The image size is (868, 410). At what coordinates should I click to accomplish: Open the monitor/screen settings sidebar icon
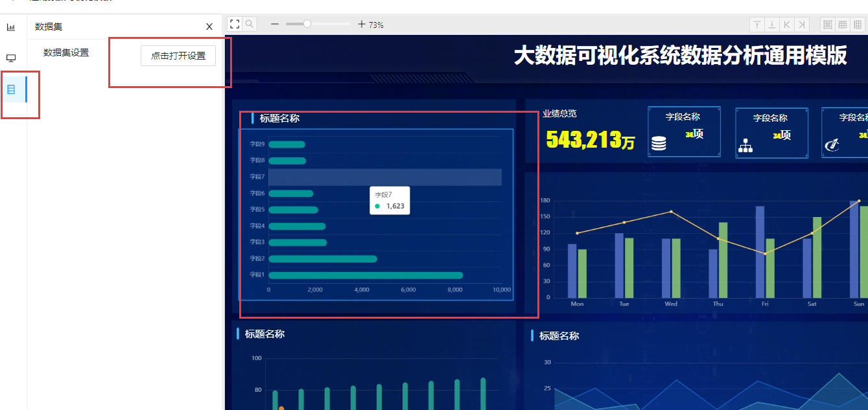(11, 58)
